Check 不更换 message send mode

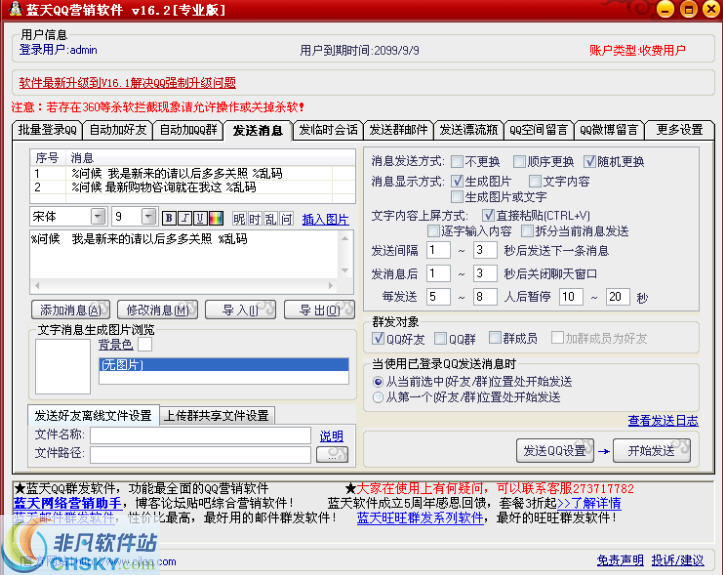(457, 161)
